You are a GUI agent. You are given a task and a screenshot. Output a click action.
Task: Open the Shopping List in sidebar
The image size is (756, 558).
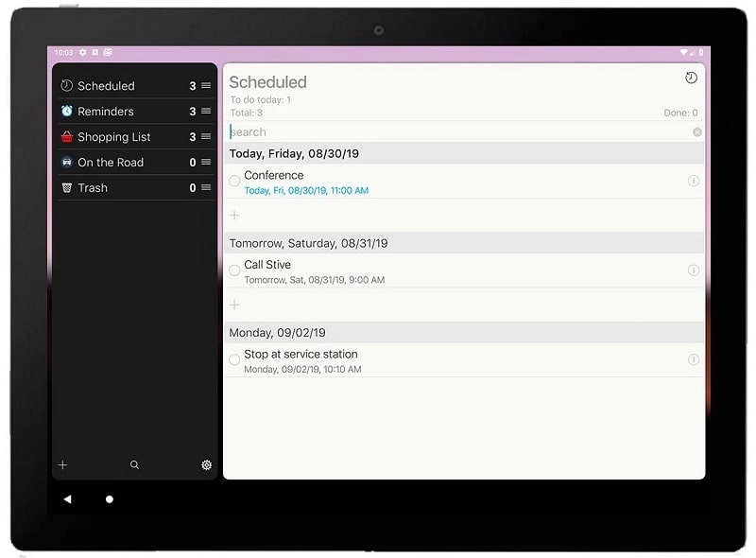(113, 137)
